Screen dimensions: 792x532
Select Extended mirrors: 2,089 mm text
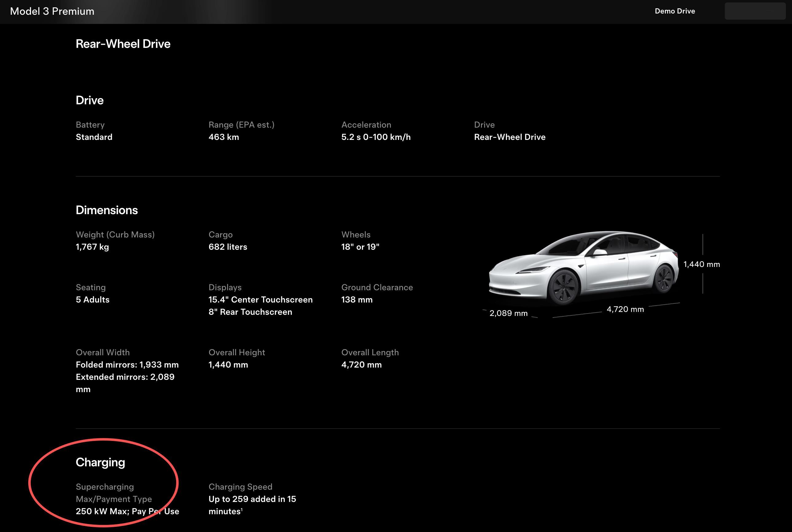pyautogui.click(x=125, y=383)
